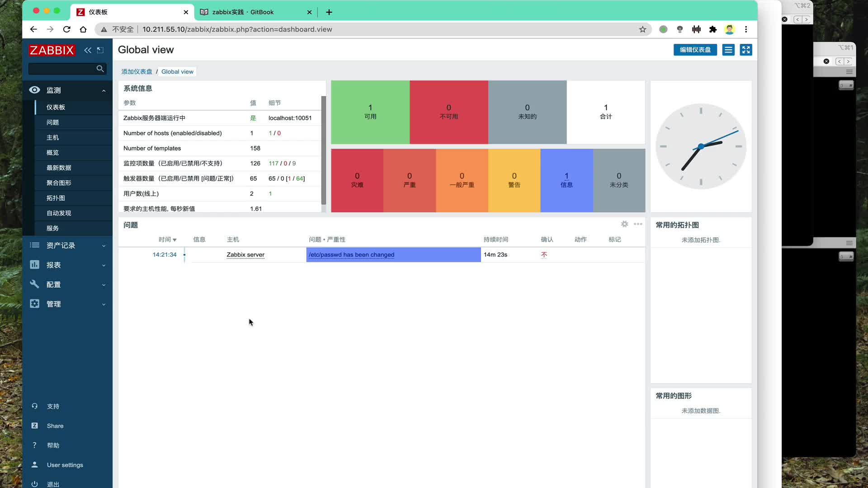Toggle kiosk fullscreen mode icon
This screenshot has width=868, height=488.
tap(746, 50)
